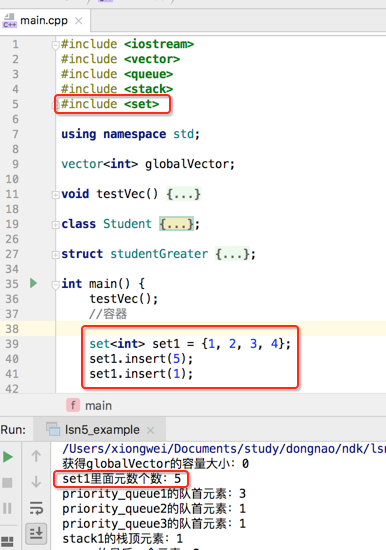Image resolution: width=386 pixels, height=550 pixels.
Task: Toggle soft-wrap in run console
Action: pyautogui.click(x=36, y=508)
